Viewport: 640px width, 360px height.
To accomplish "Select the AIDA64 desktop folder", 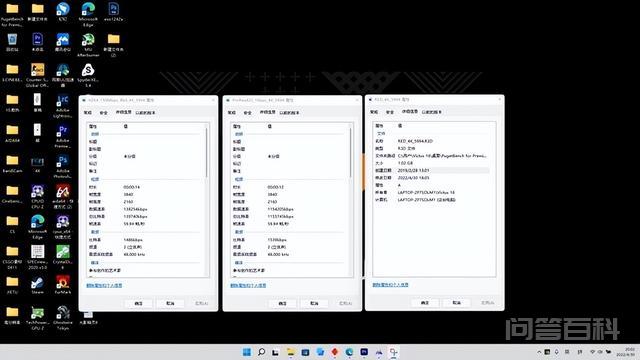I will 12,133.
